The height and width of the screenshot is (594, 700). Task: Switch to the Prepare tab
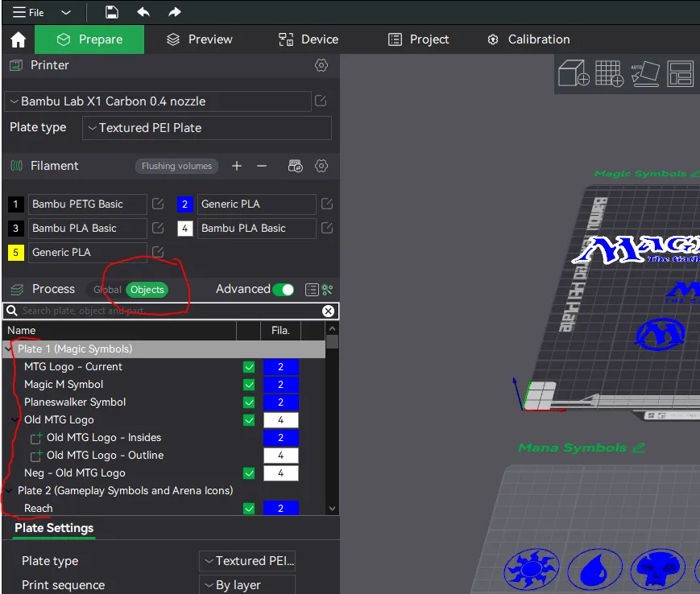coord(89,39)
